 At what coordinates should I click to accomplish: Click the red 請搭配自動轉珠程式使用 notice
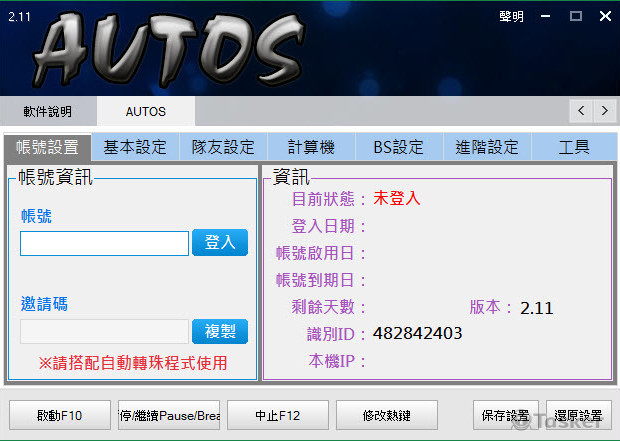click(x=133, y=363)
